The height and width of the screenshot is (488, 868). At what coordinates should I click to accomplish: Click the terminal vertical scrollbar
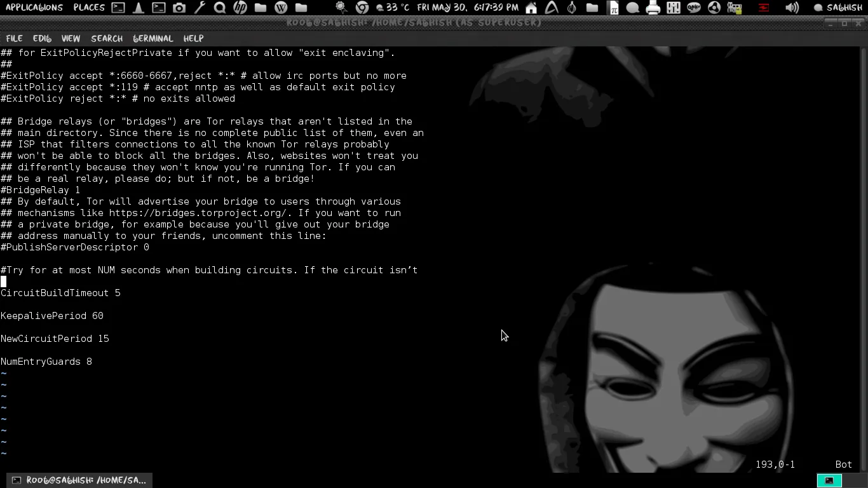point(864,259)
